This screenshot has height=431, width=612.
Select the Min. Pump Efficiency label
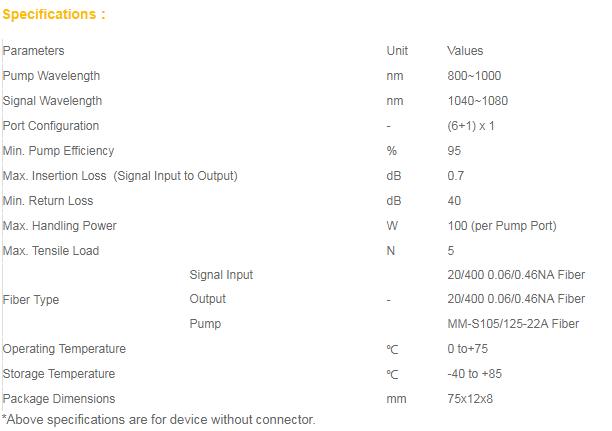pos(59,151)
